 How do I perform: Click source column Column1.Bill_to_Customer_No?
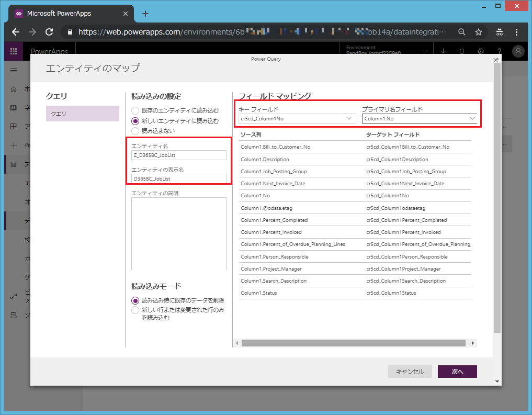tap(276, 147)
